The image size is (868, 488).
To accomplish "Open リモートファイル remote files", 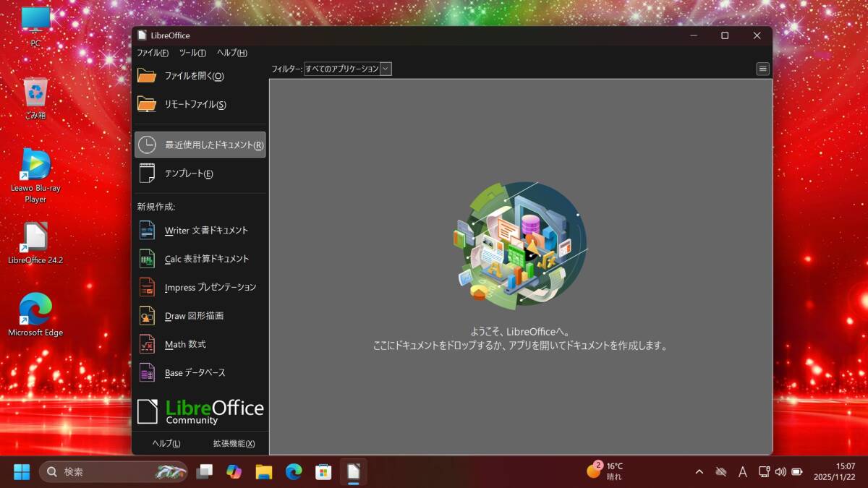I will 195,104.
